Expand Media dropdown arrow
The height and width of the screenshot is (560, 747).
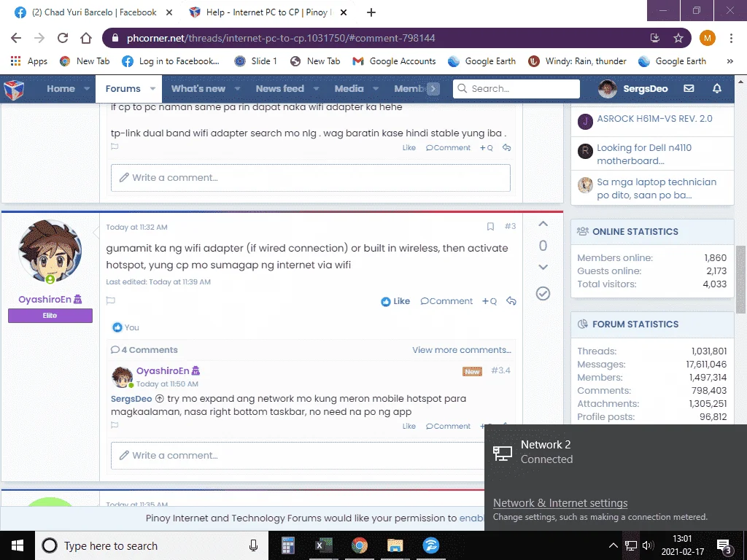click(376, 88)
